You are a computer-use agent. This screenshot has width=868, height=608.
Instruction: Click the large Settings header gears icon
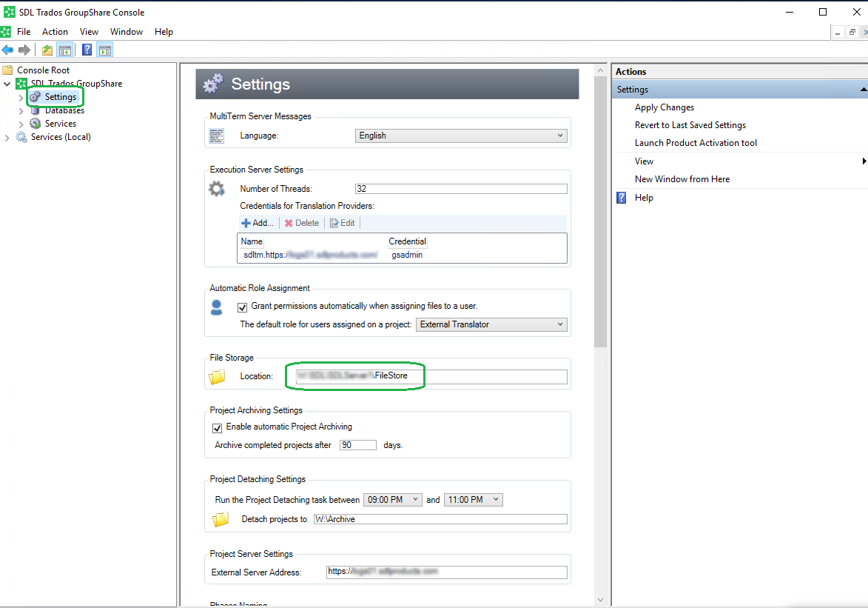click(213, 84)
